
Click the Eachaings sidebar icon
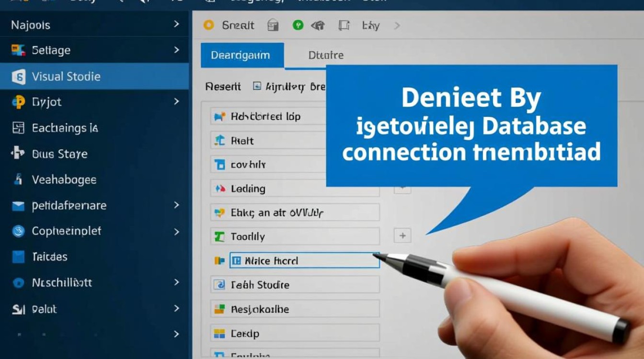(x=18, y=128)
